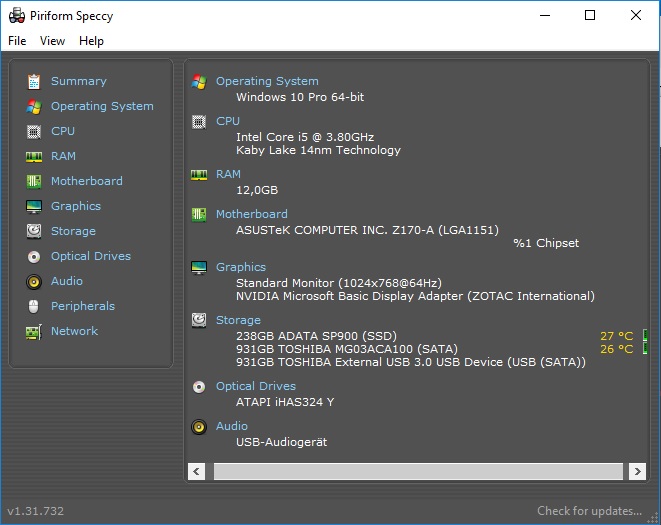Click the Optical Drives disc icon in summary pane
The image size is (661, 525).
tap(199, 387)
